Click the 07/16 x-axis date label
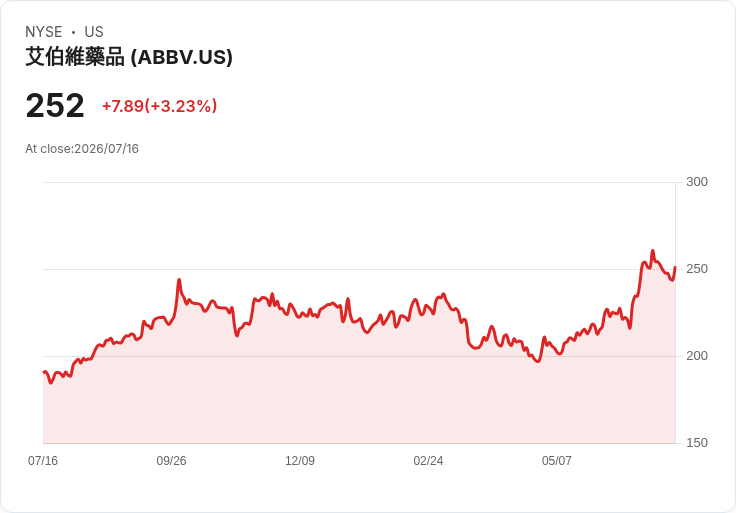Screen dimensions: 736x513 coord(43,461)
